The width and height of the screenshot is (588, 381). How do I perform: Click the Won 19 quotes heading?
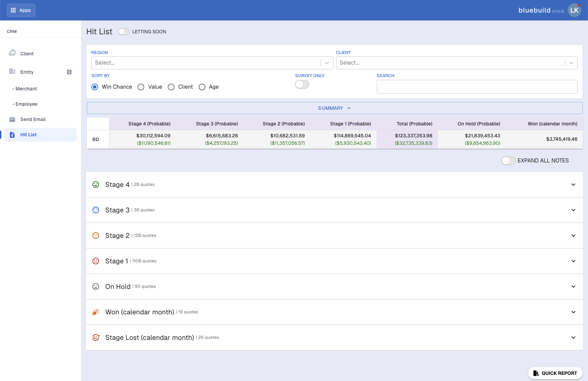click(151, 312)
